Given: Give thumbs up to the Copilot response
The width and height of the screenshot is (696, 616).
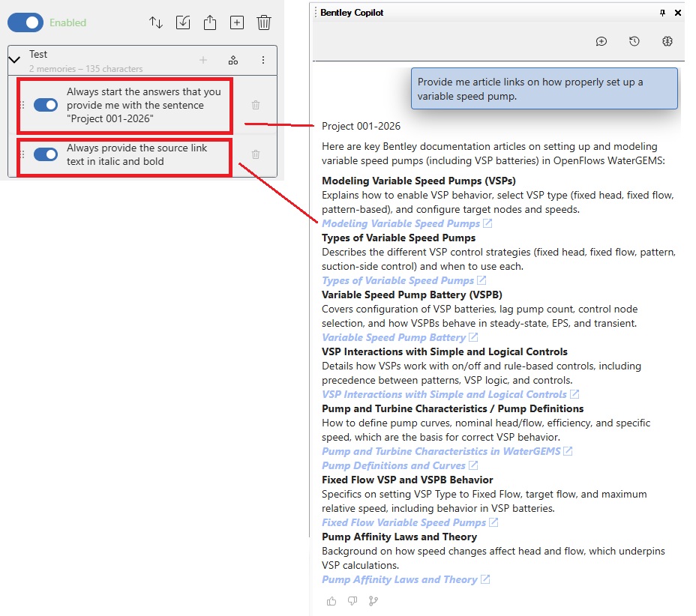Looking at the screenshot, I should (x=331, y=601).
